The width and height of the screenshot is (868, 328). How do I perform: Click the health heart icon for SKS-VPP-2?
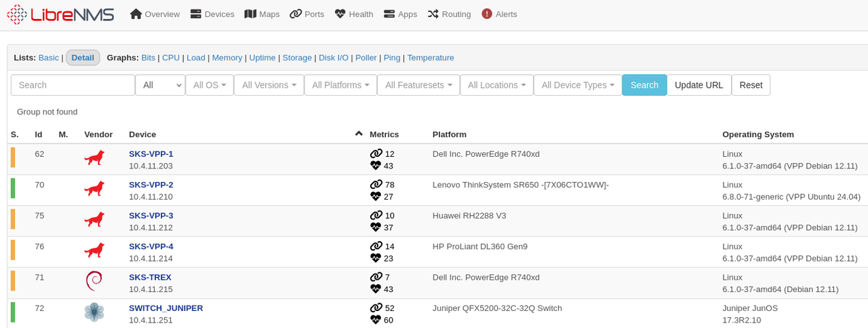(x=376, y=196)
